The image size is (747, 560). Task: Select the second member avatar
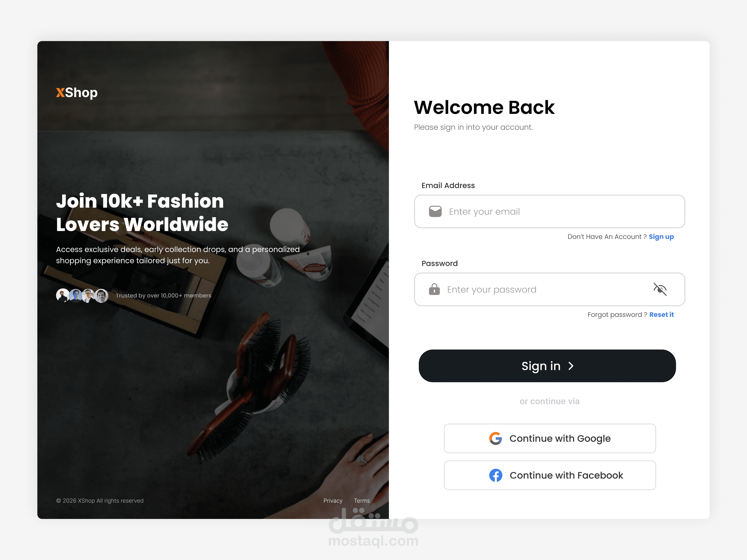tap(76, 295)
